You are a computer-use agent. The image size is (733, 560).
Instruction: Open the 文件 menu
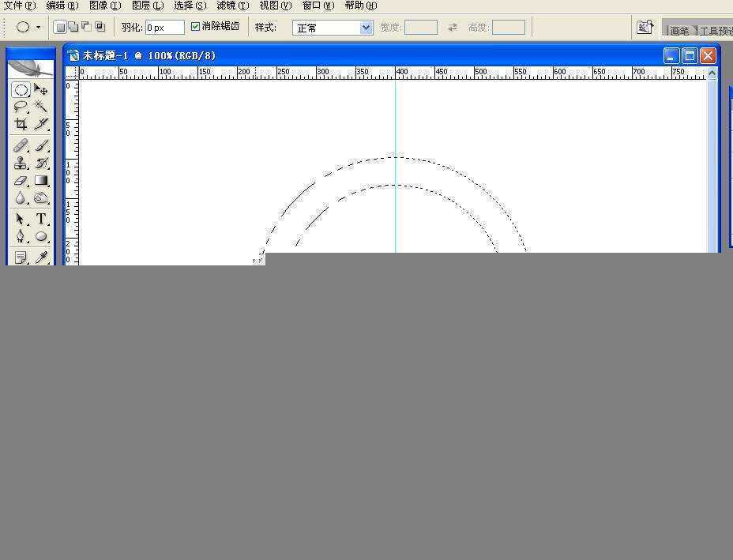tap(19, 6)
